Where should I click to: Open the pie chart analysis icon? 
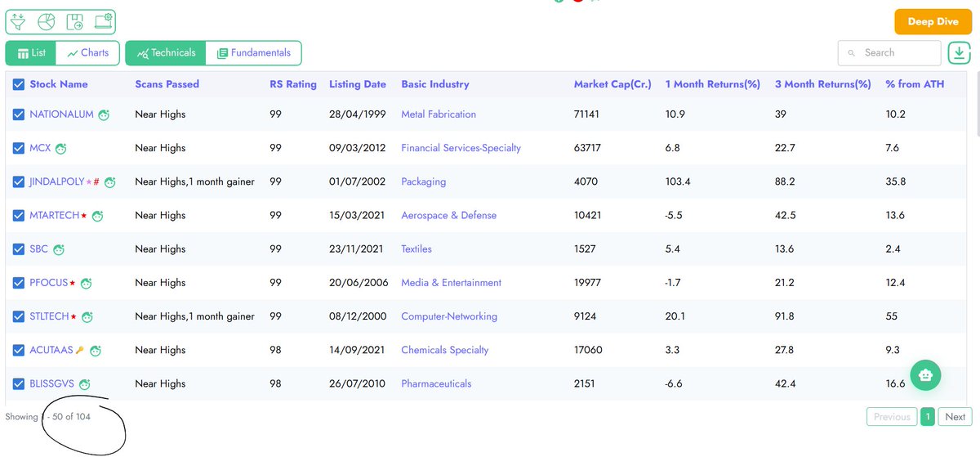[46, 20]
